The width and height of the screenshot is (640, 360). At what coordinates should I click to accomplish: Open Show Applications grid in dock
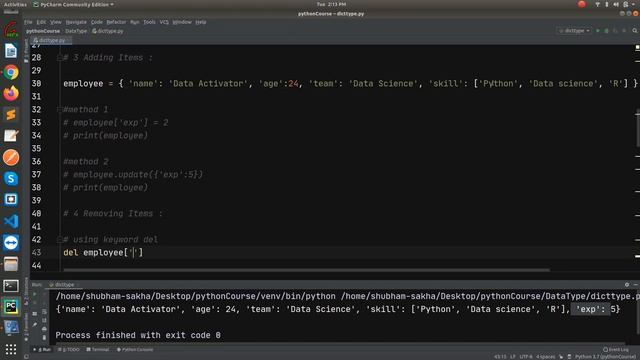pos(11,349)
